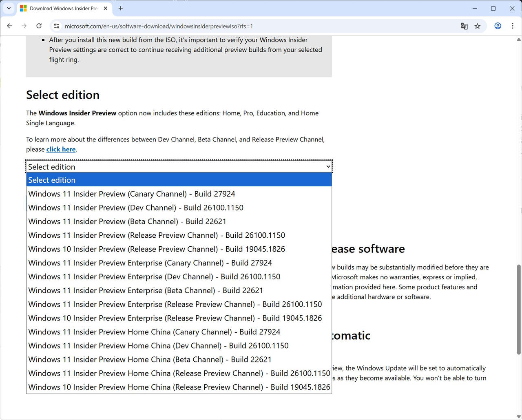Follow the 'click here' link
Screen dimensions: 522x420
[x=61, y=149]
